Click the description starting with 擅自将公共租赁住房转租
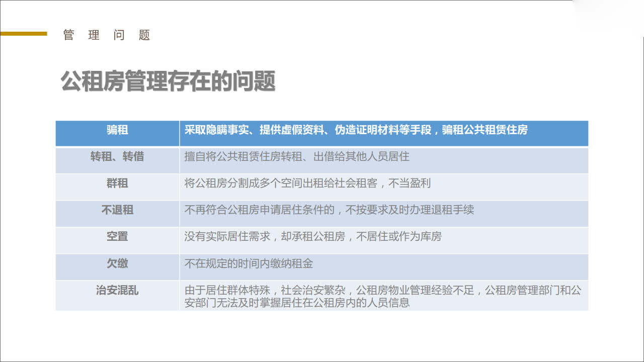This screenshot has width=644, height=362. click(x=297, y=157)
